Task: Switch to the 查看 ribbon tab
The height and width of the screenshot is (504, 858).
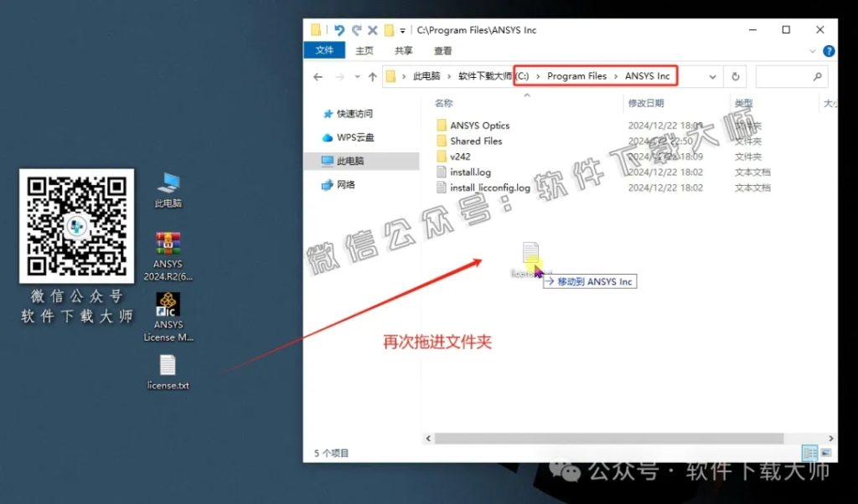Action: click(442, 49)
